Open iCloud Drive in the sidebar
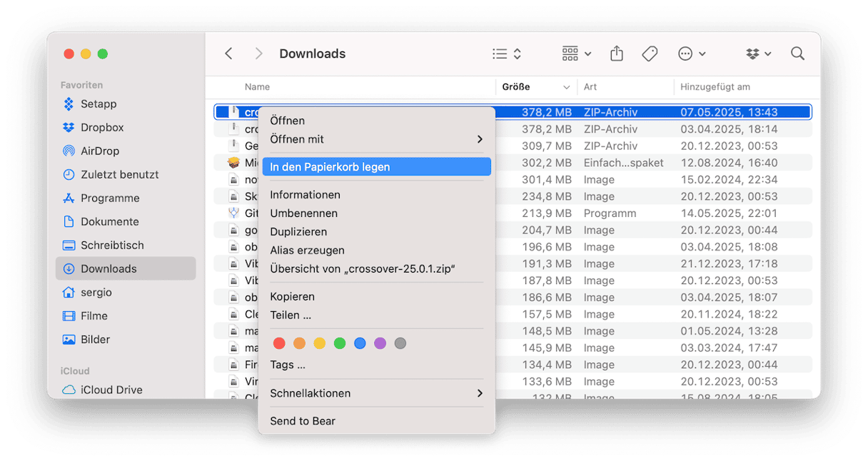The height and width of the screenshot is (461, 868). tap(111, 390)
